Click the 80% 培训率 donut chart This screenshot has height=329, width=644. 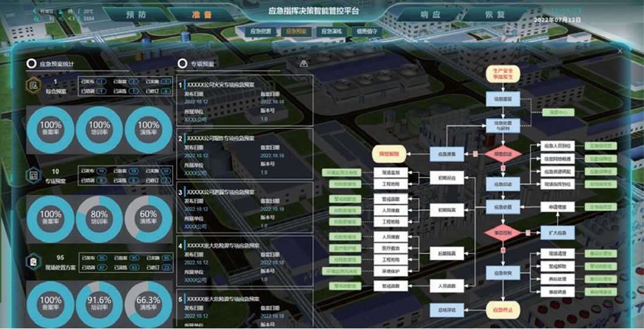point(99,218)
